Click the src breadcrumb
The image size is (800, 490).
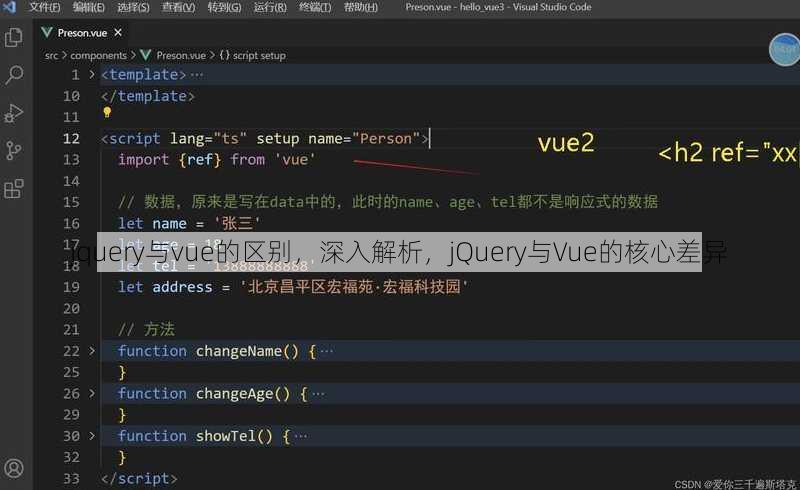click(52, 55)
